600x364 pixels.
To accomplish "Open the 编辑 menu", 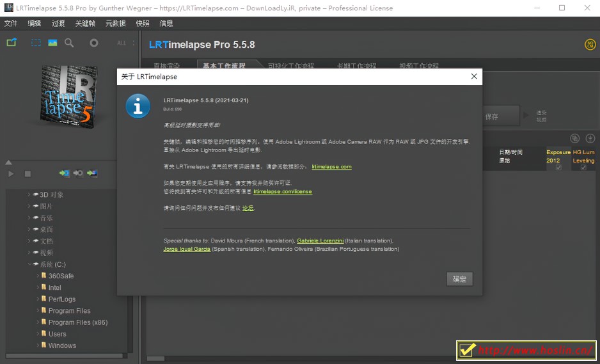I will [x=35, y=23].
